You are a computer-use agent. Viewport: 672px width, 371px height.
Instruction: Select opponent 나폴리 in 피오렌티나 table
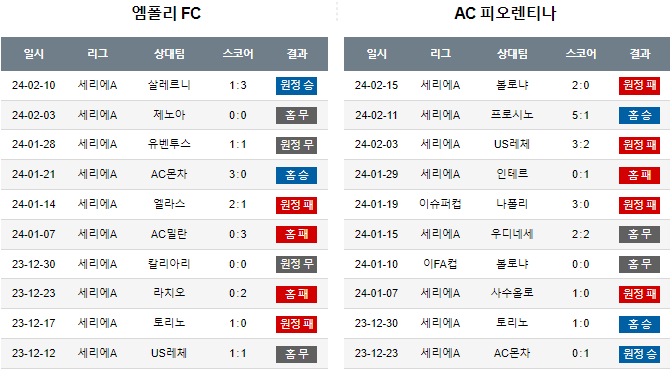[512, 204]
